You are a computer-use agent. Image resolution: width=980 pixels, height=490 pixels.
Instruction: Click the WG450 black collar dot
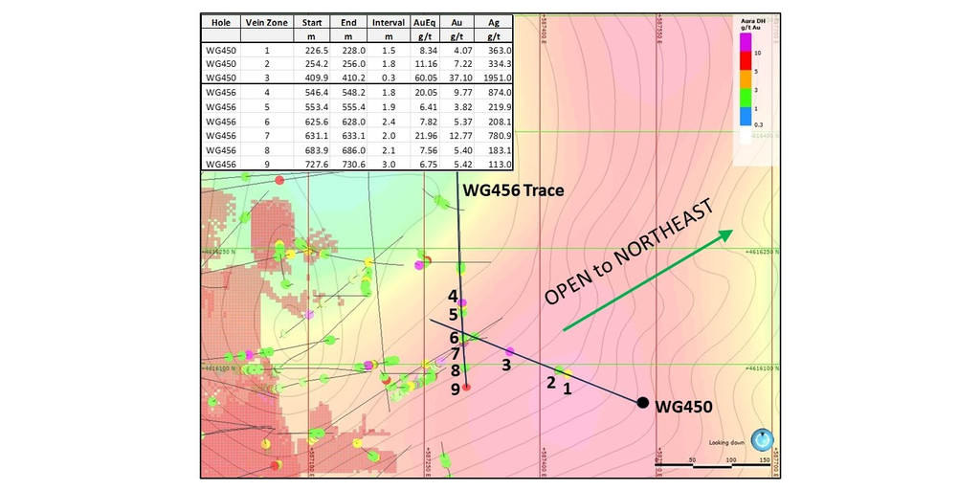click(x=643, y=402)
